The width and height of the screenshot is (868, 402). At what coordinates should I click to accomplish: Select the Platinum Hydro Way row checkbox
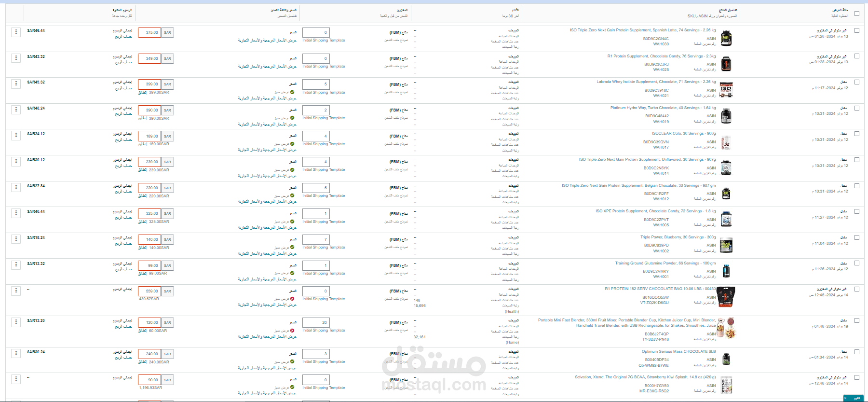[857, 108]
